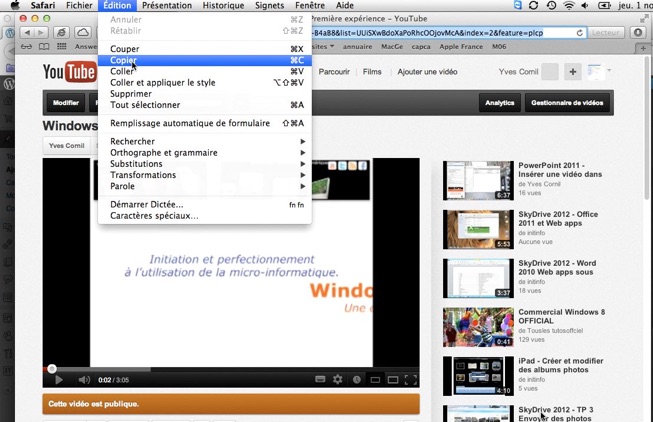Open the Reading List glasses icon
Screen dimensions: 653x422
coord(26,46)
